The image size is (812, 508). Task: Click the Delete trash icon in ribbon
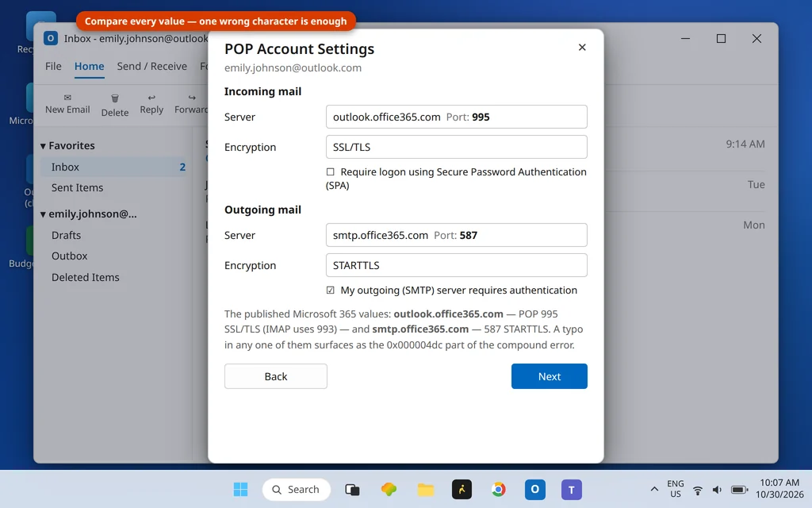115,98
